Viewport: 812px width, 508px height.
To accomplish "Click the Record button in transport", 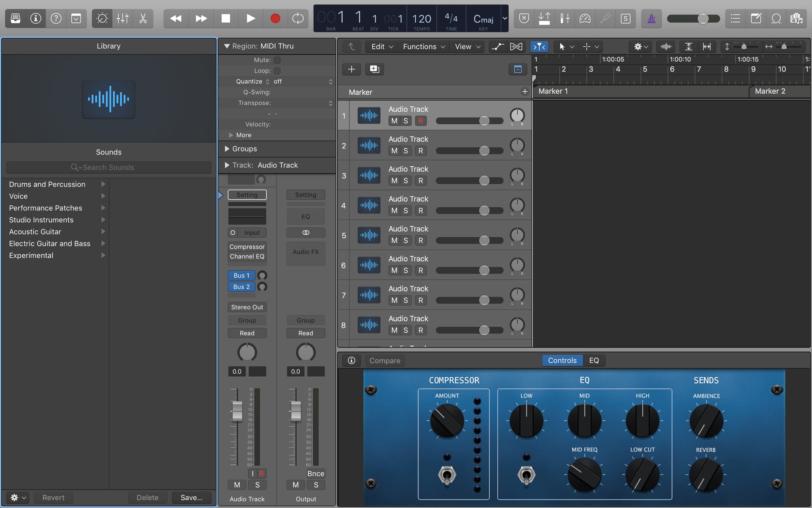I will click(x=275, y=19).
